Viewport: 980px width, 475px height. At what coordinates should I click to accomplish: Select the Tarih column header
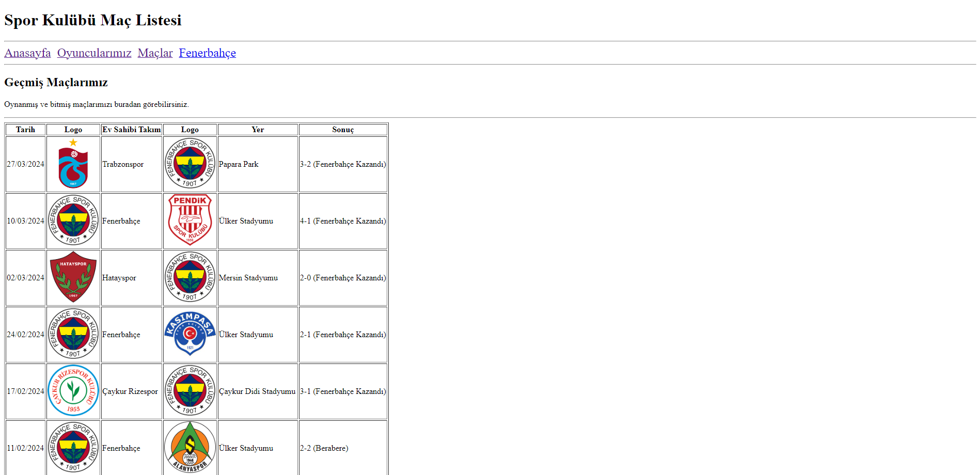[x=25, y=130]
